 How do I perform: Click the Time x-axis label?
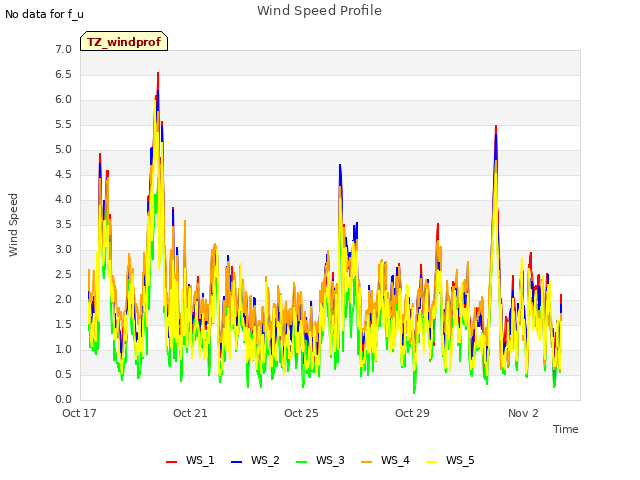565,429
